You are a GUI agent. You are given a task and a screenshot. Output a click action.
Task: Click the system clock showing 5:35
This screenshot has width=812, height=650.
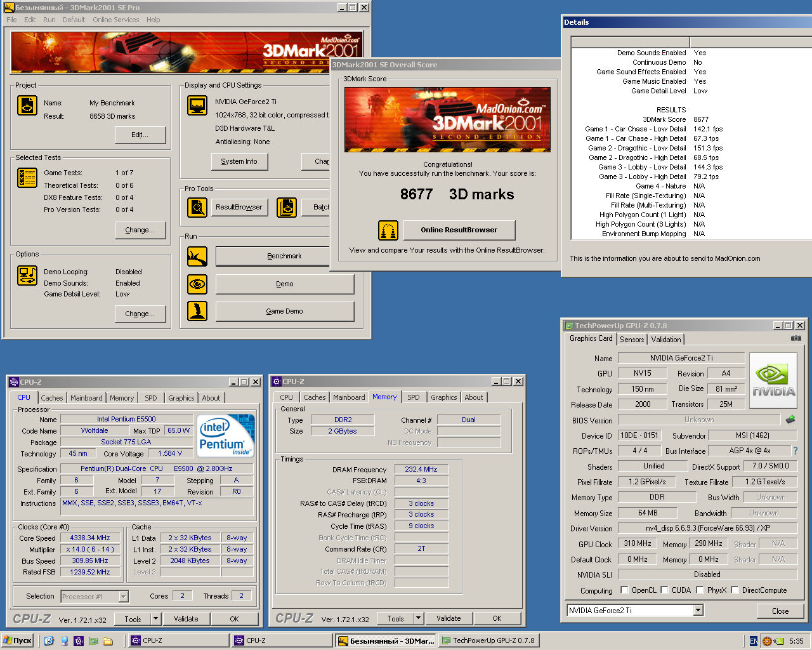[796, 641]
